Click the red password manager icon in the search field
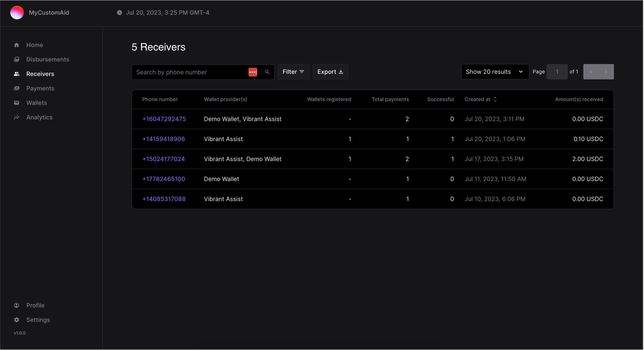This screenshot has width=644, height=350. [252, 72]
